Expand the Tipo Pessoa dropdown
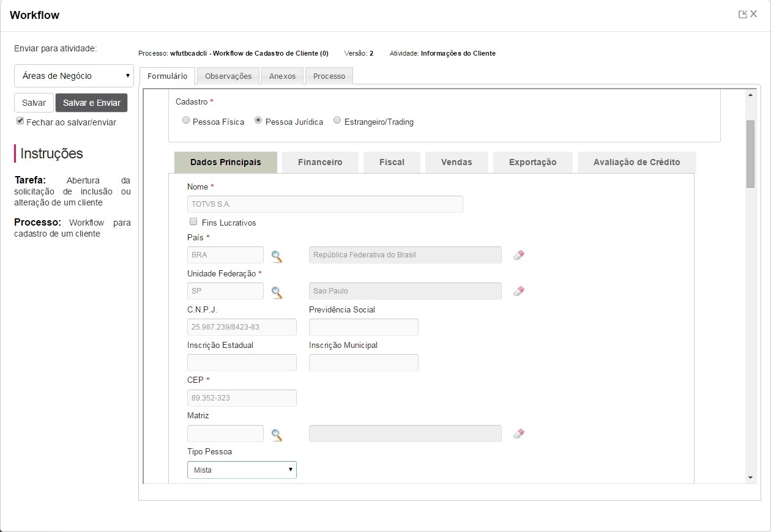Screen dimensions: 771x532 tap(242, 470)
